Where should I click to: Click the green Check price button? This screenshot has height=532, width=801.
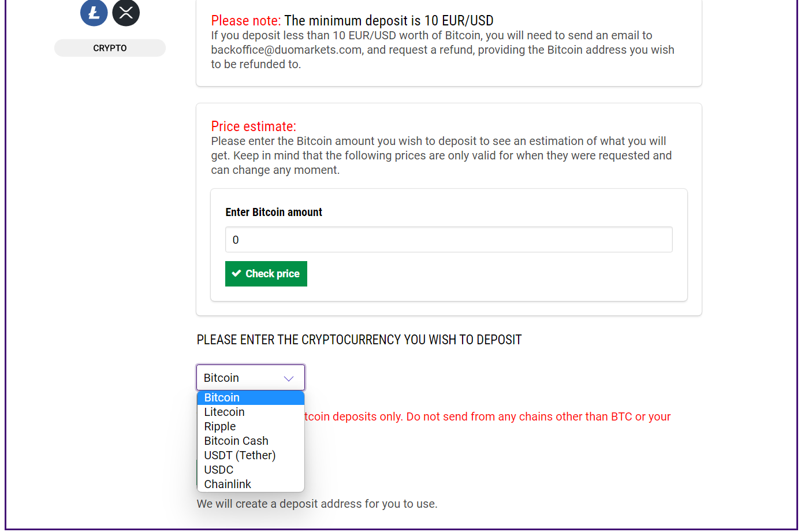[x=266, y=274]
